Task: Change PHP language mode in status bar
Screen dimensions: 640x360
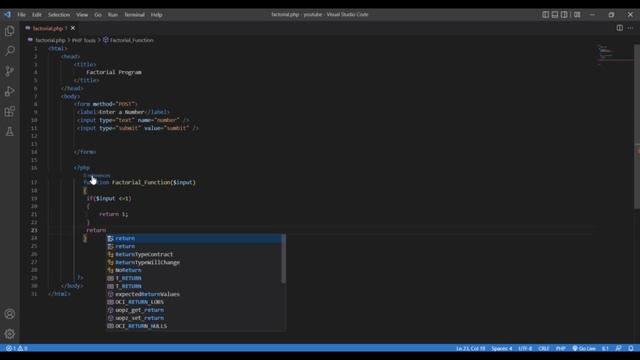Action: (x=560, y=348)
